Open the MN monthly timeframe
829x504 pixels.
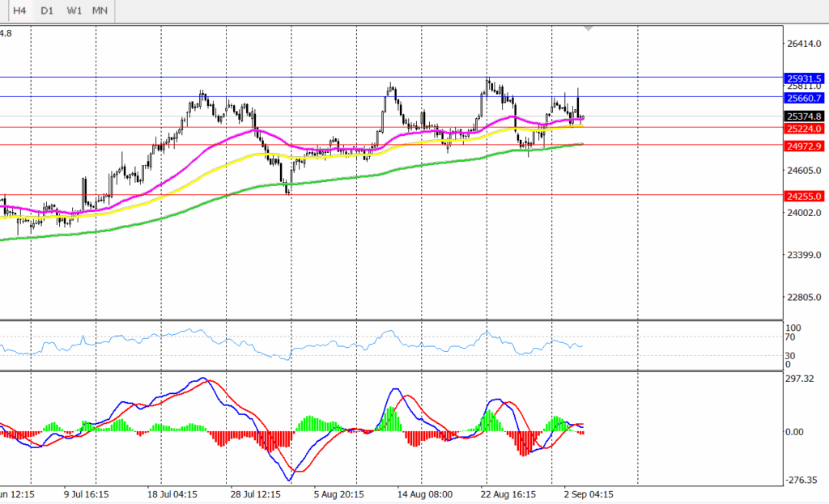tap(100, 11)
